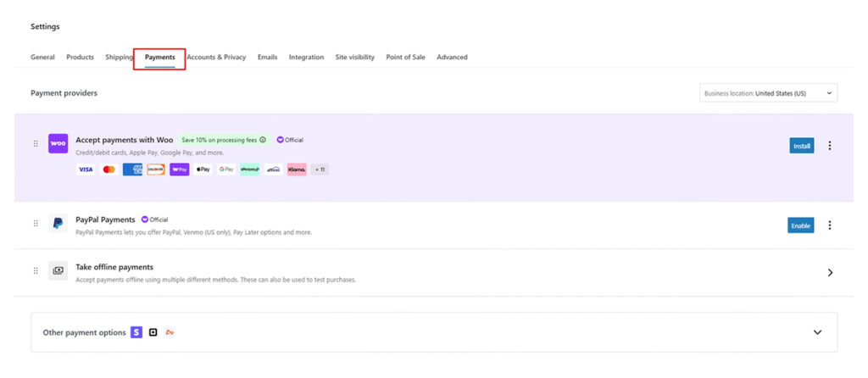Click the Apple Pay icon
This screenshot has width=868, height=378.
[x=203, y=170]
